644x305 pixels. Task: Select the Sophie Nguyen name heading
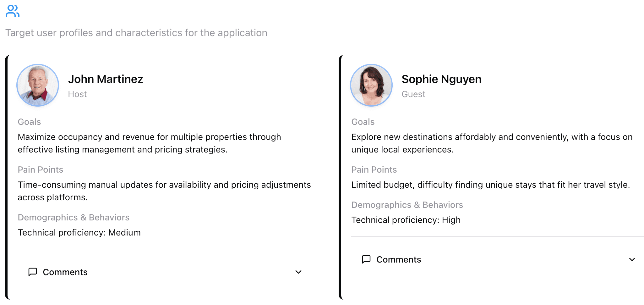point(441,79)
